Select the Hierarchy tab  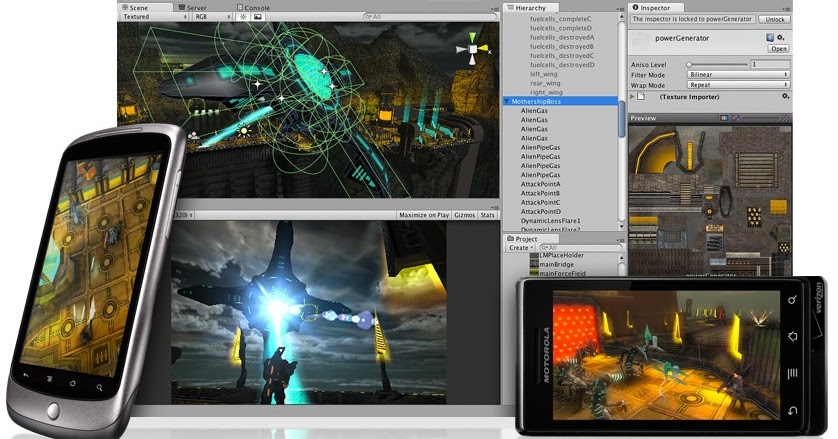(x=530, y=7)
